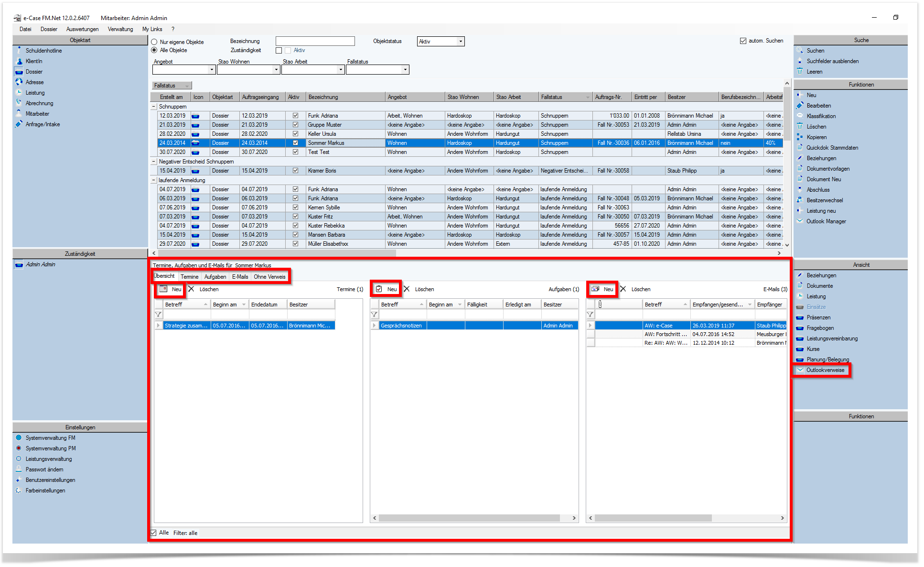This screenshot has width=924, height=567.
Task: Toggle the Aktiv checkbox for Gruppe Muster row
Action: pyautogui.click(x=295, y=125)
